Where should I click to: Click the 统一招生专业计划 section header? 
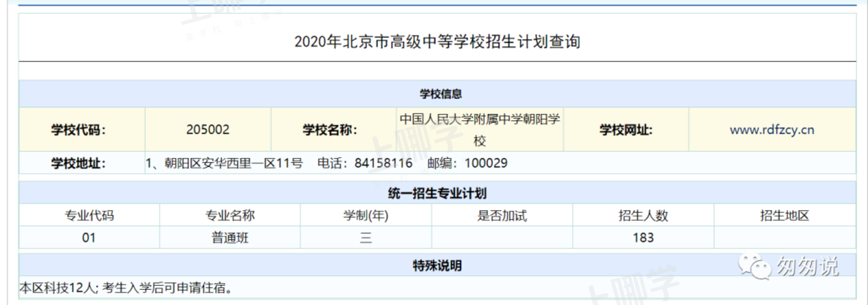pos(437,193)
